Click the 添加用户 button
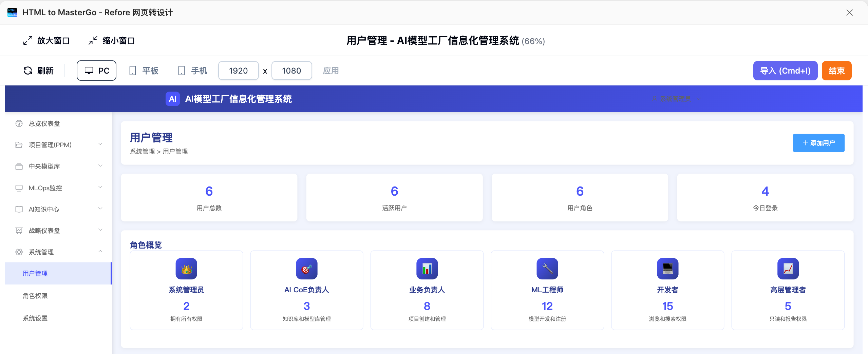Viewport: 868px width, 354px height. point(818,143)
